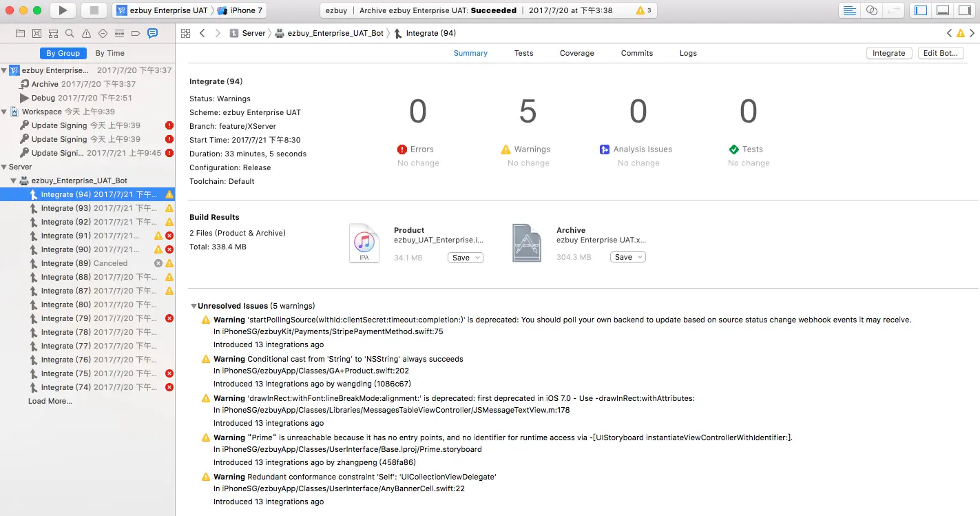The image size is (980, 516).
Task: Toggle the left Navigator panel
Action: click(921, 10)
